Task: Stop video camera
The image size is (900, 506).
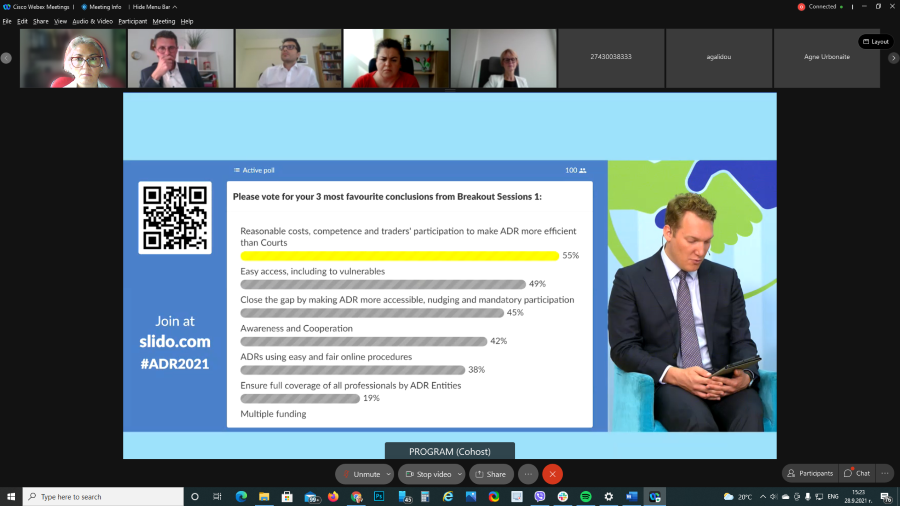Action: 428,474
